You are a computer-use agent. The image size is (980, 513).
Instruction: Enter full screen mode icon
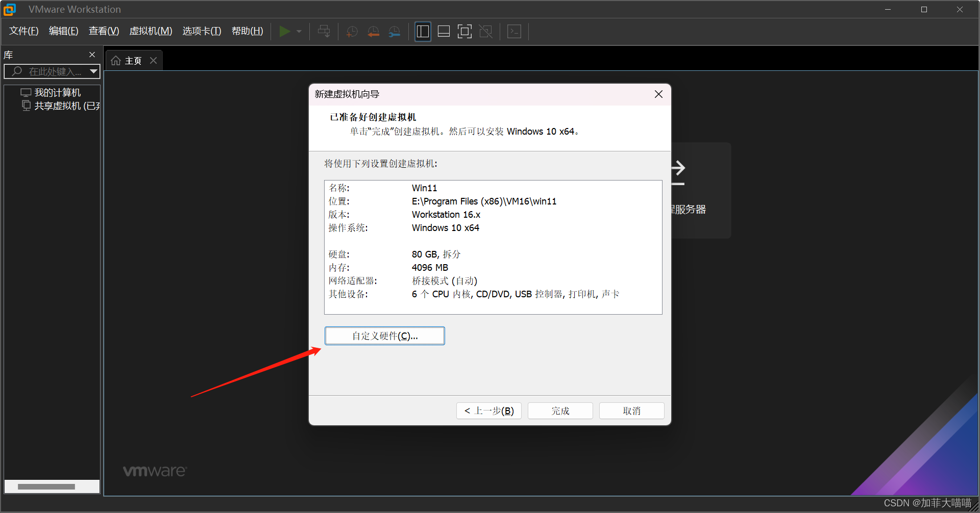coord(464,32)
